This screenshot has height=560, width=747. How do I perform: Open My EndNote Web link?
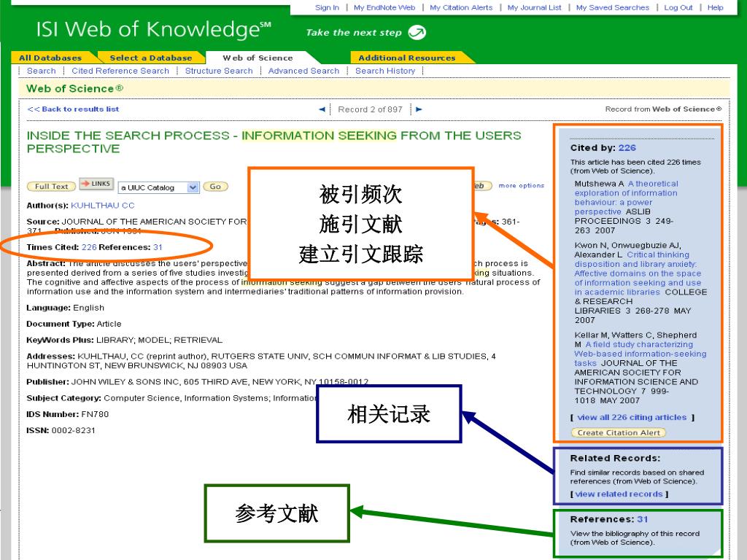coord(384,7)
